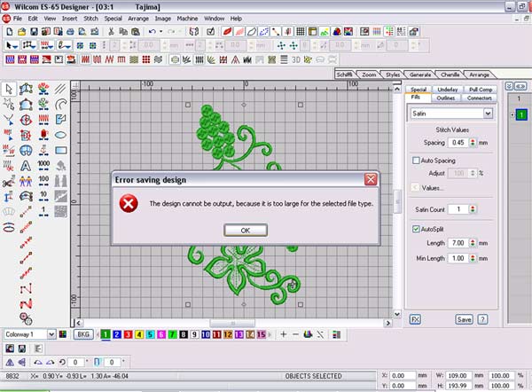Uncheck the AutoSplit checkbox
Screen dimensions: 532x392
(417, 229)
